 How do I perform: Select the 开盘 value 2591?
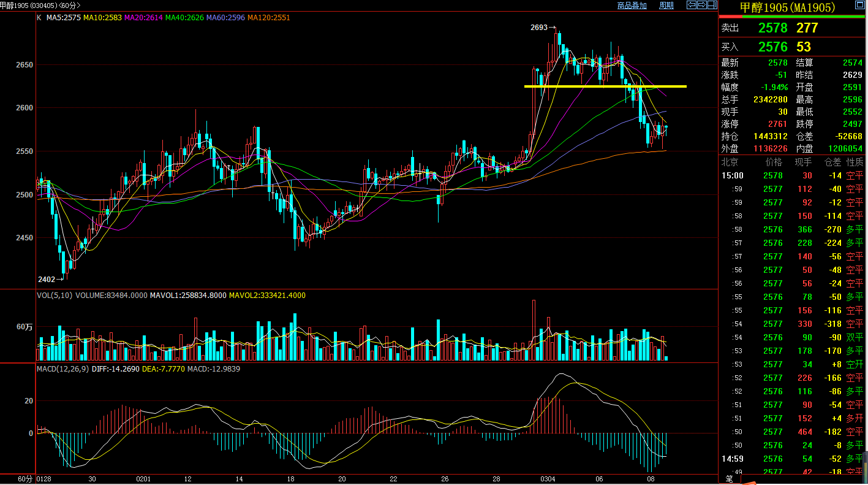click(853, 87)
